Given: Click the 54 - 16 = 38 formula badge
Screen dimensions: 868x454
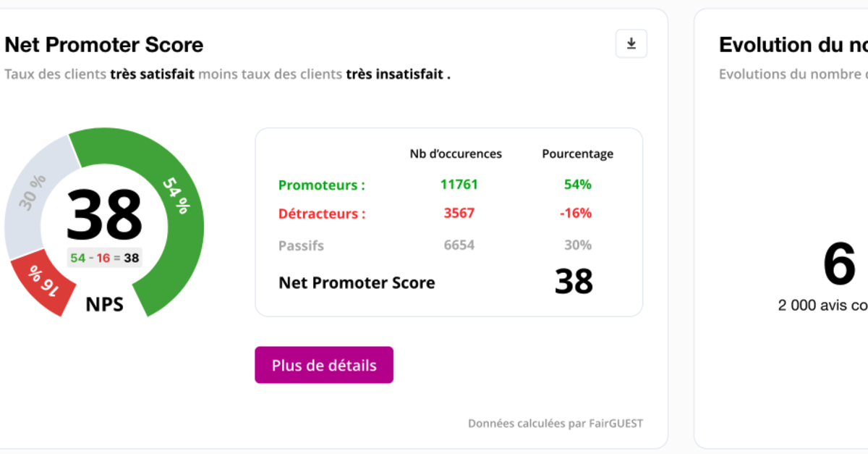Looking at the screenshot, I should [x=105, y=258].
